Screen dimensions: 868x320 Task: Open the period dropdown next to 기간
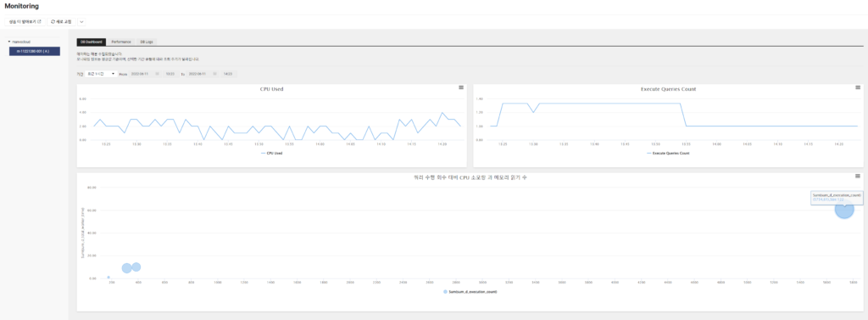pyautogui.click(x=102, y=74)
